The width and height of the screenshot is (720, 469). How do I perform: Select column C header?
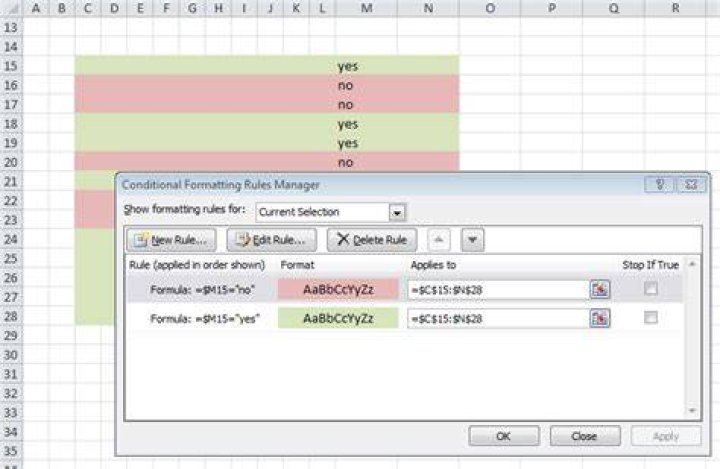click(x=88, y=8)
